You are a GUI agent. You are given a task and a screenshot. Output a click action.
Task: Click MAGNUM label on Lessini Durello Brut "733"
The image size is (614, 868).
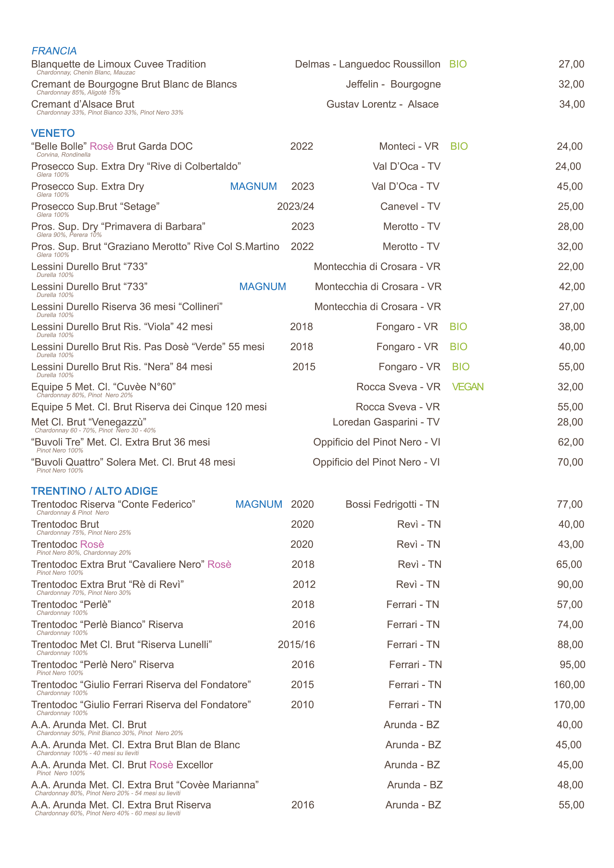[262, 287]
